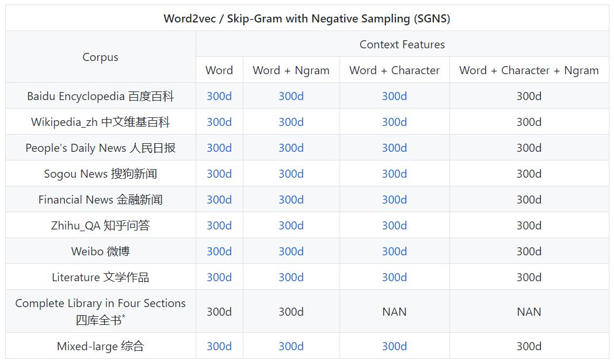
Task: Click Complete Library Word + Ngram 300d cell
Action: point(291,312)
